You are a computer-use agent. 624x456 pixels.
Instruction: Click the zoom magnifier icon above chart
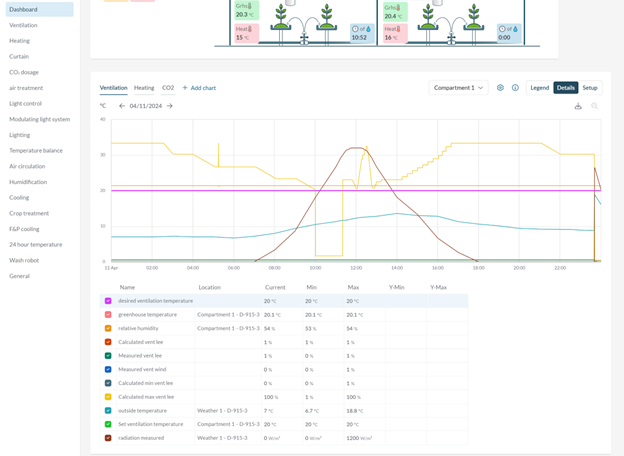pos(594,106)
